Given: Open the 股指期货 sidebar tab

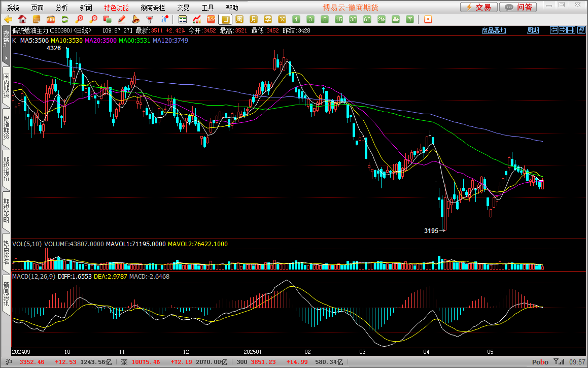Looking at the screenshot, I should (x=6, y=127).
